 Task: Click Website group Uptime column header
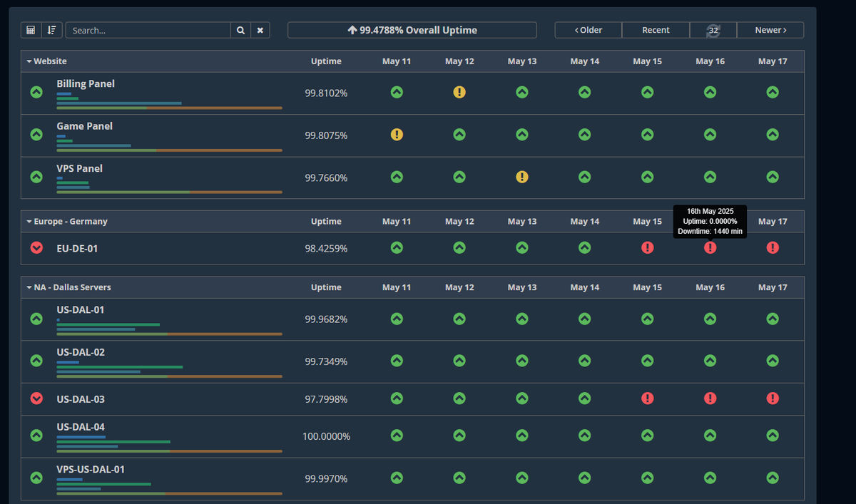point(326,61)
